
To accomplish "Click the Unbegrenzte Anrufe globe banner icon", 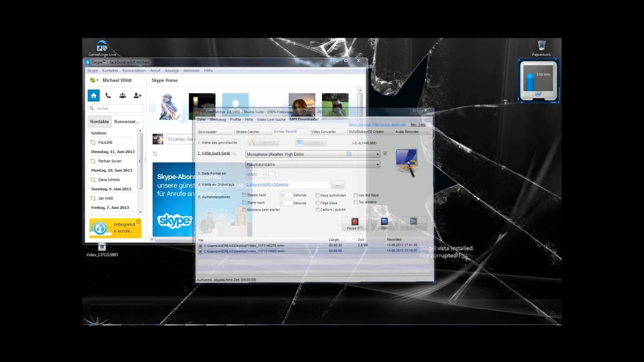I will pyautogui.click(x=100, y=228).
